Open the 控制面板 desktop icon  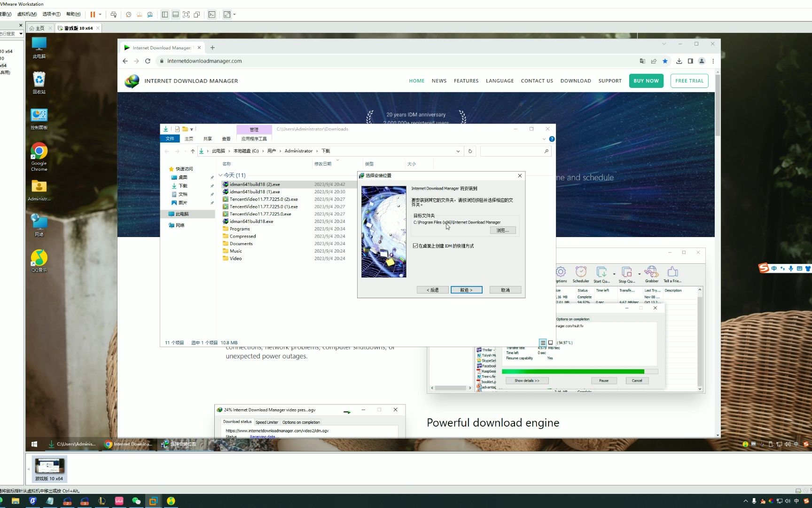(39, 119)
